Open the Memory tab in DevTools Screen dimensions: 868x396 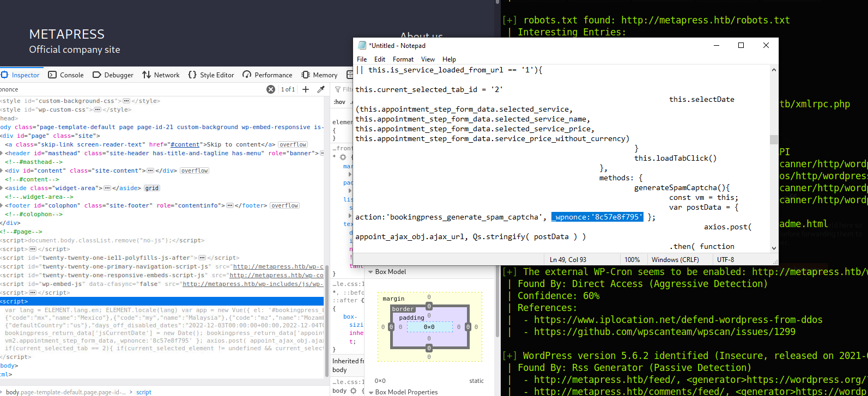(319, 75)
